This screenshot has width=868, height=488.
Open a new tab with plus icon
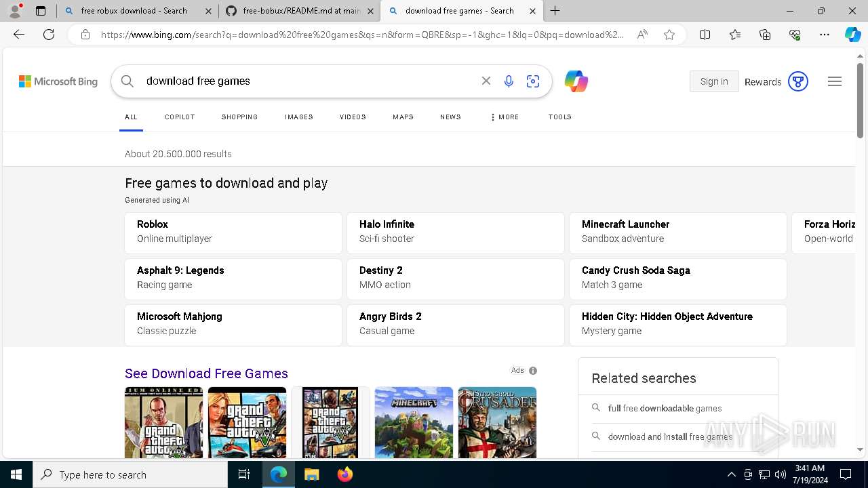click(x=555, y=11)
